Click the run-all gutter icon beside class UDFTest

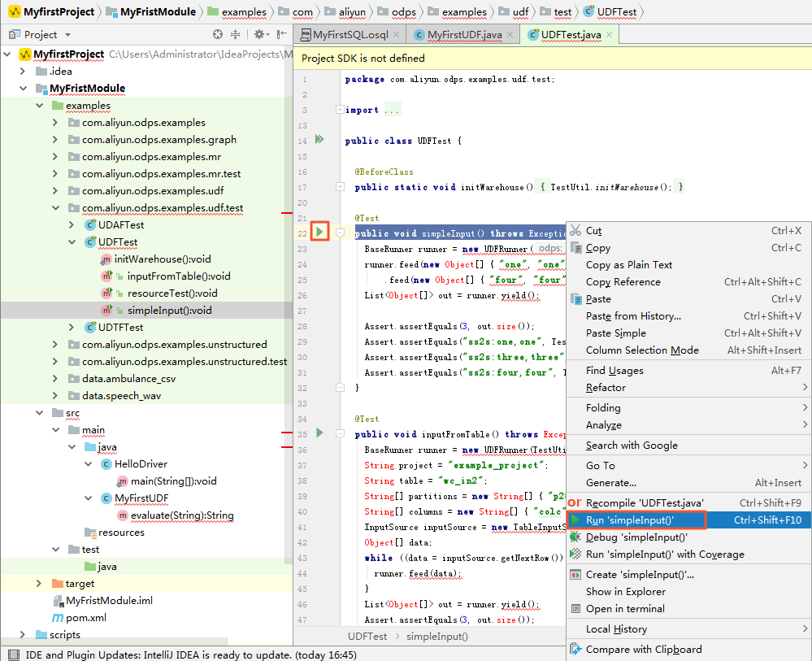click(319, 140)
